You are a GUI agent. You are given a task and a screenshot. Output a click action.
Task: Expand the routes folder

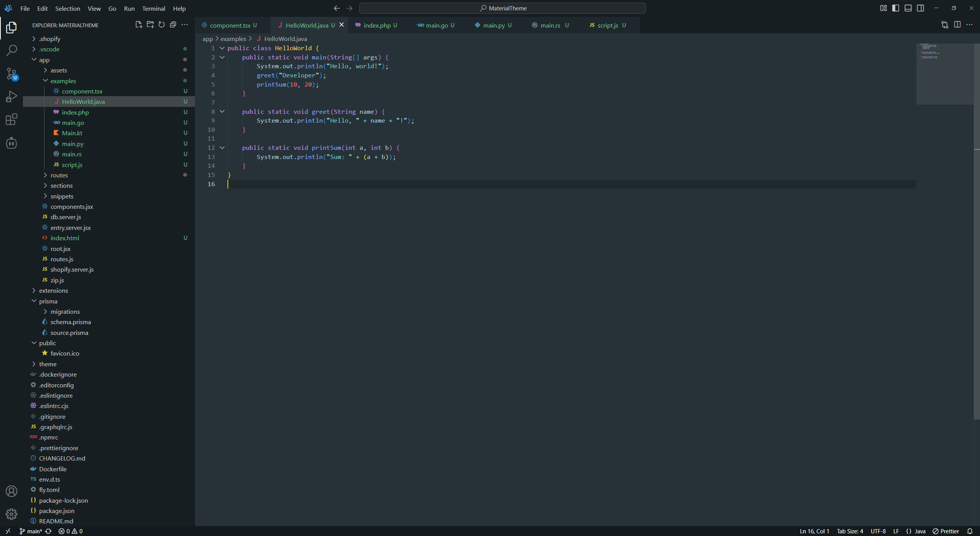(x=59, y=175)
